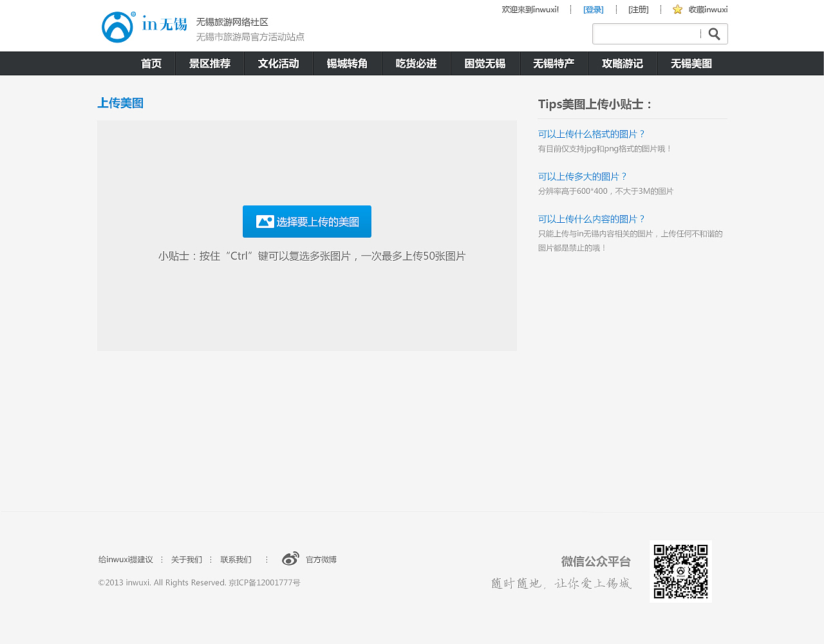
Task: Click the search magnifier icon
Action: pos(715,33)
